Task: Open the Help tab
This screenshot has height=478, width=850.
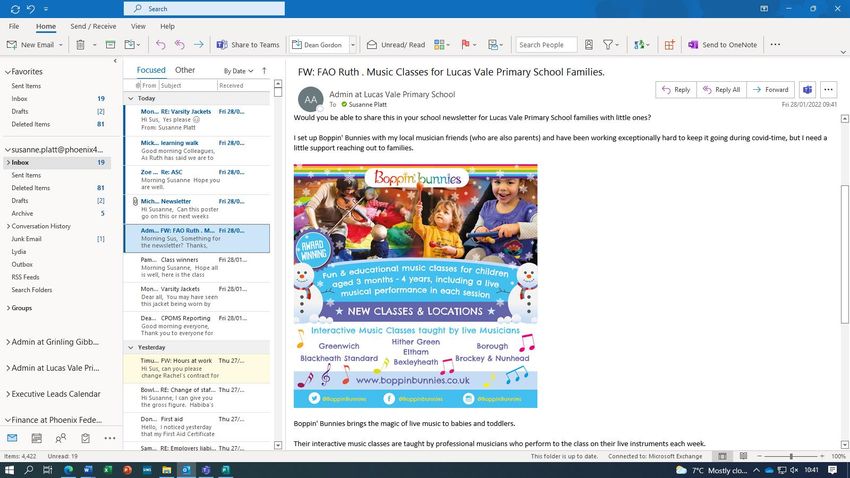Action: tap(168, 26)
